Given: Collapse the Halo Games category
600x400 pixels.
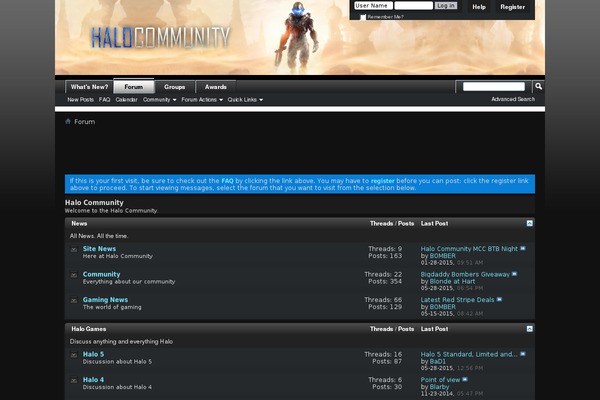Looking at the screenshot, I should point(530,329).
